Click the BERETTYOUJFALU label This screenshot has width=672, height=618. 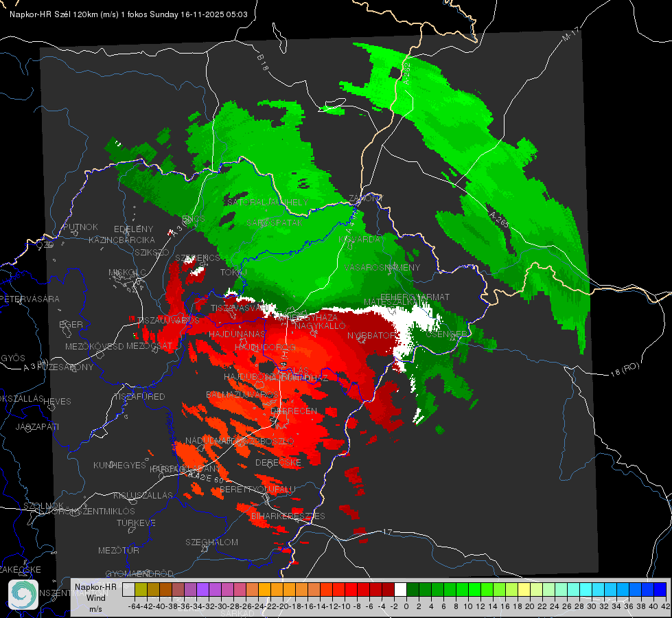(257, 490)
